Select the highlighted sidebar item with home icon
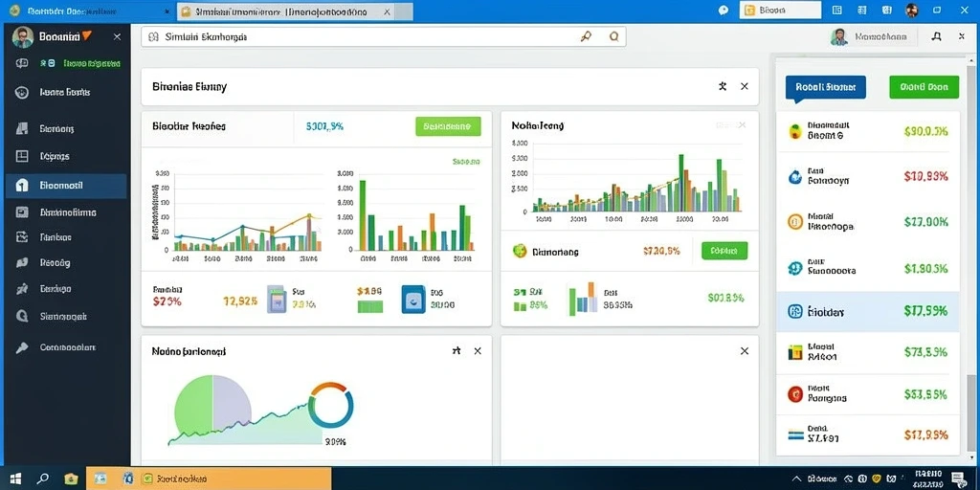The height and width of the screenshot is (490, 980). [66, 186]
